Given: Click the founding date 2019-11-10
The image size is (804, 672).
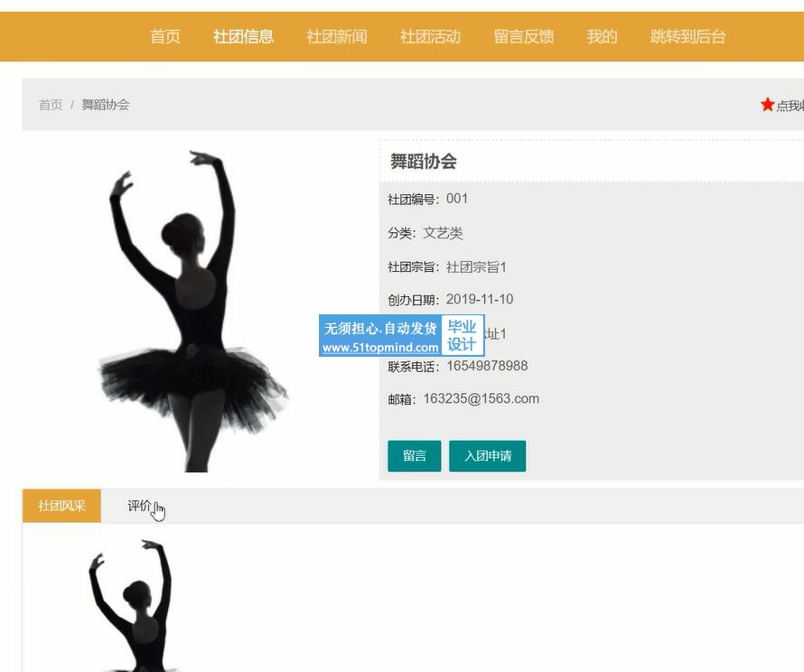Looking at the screenshot, I should (x=480, y=299).
